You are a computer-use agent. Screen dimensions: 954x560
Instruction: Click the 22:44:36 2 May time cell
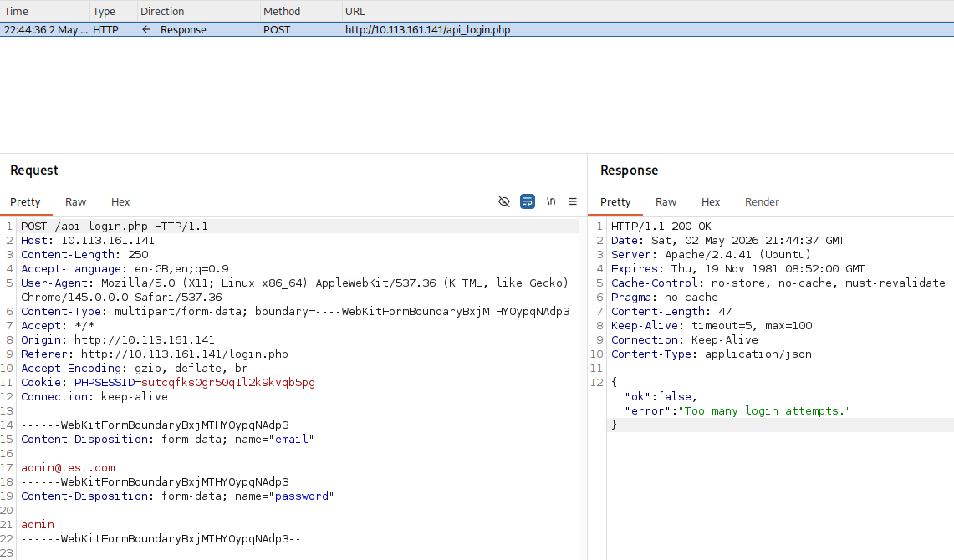tap(46, 30)
